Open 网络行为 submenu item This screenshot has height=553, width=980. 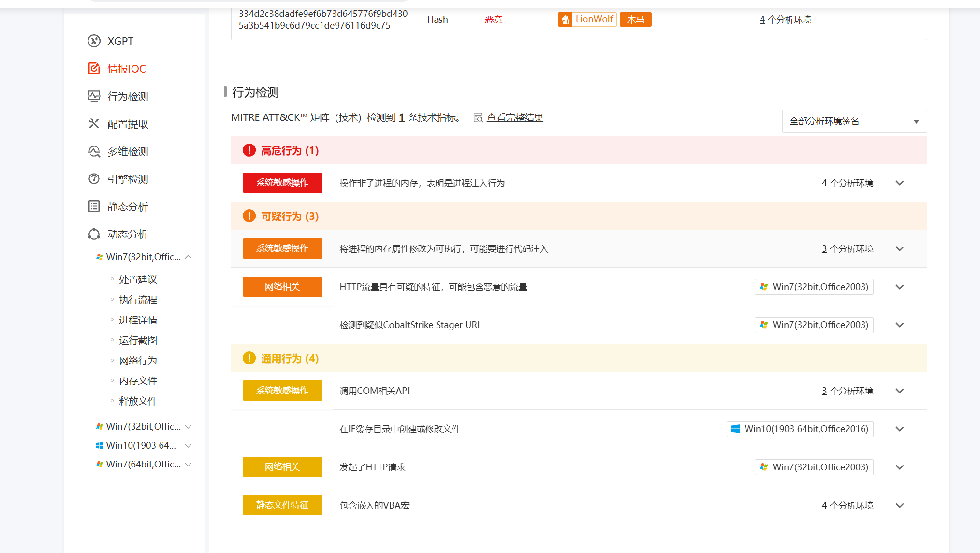tap(138, 361)
